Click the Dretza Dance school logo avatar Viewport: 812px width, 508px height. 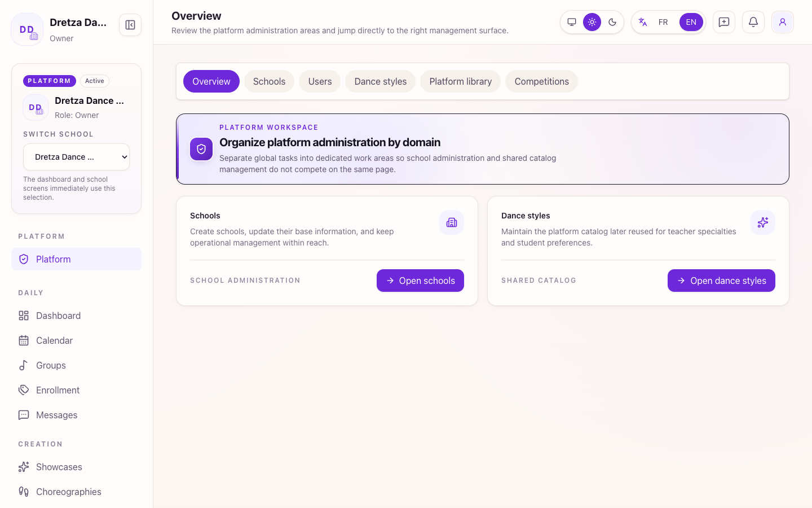click(x=36, y=107)
